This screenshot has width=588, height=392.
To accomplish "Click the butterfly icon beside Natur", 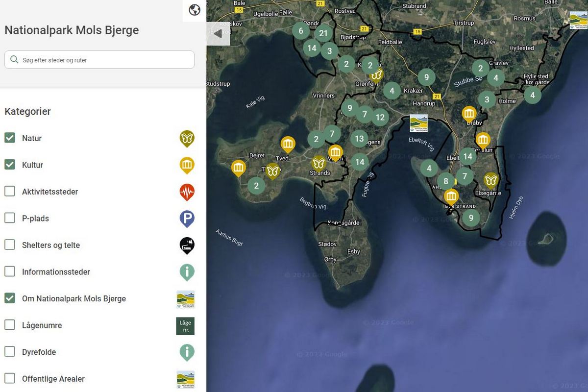I will pos(187,139).
